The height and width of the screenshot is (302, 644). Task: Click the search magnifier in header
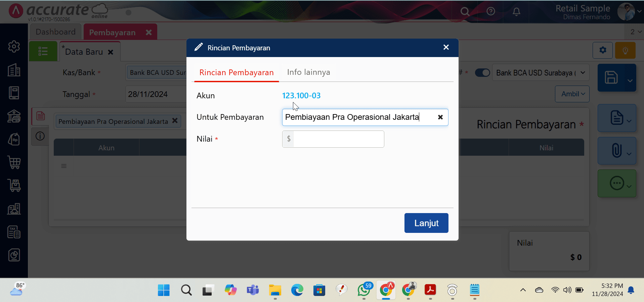[465, 12]
